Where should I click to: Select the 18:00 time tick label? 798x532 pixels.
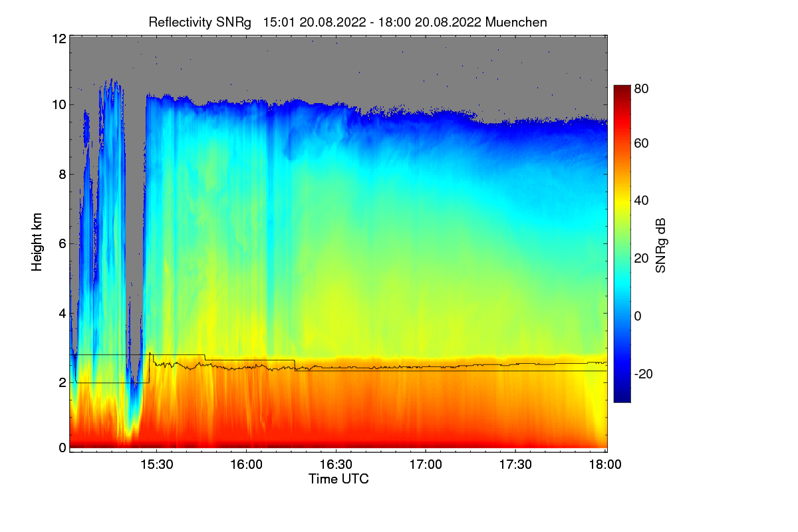click(x=604, y=465)
